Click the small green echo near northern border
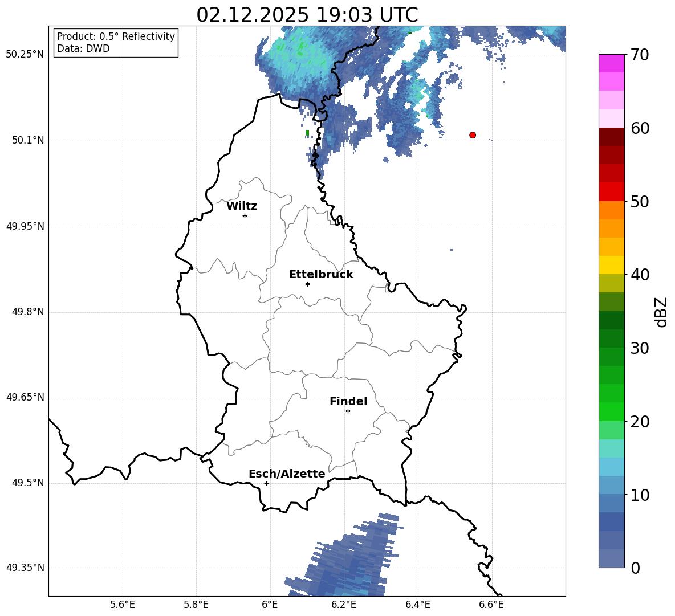The image size is (675, 616). [307, 133]
